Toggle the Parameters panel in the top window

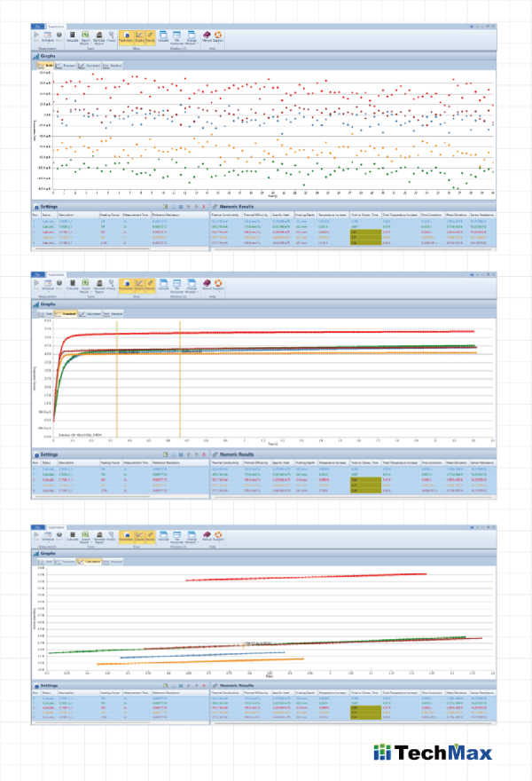pyautogui.click(x=126, y=37)
